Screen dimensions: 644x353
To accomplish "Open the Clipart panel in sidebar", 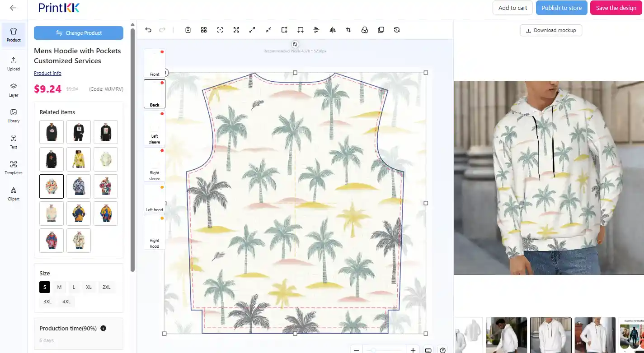I will [x=14, y=194].
